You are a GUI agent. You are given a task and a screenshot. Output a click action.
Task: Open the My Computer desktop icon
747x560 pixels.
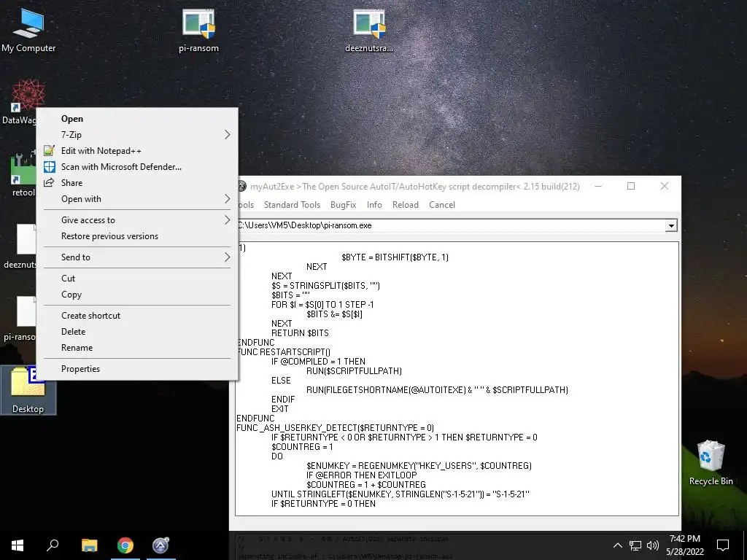click(28, 29)
